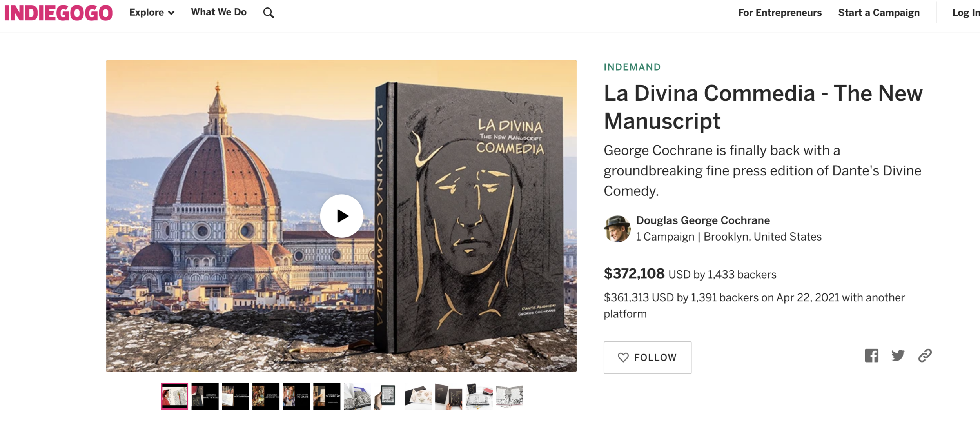Click the INDEMAND label
This screenshot has width=980, height=430.
pos(632,67)
